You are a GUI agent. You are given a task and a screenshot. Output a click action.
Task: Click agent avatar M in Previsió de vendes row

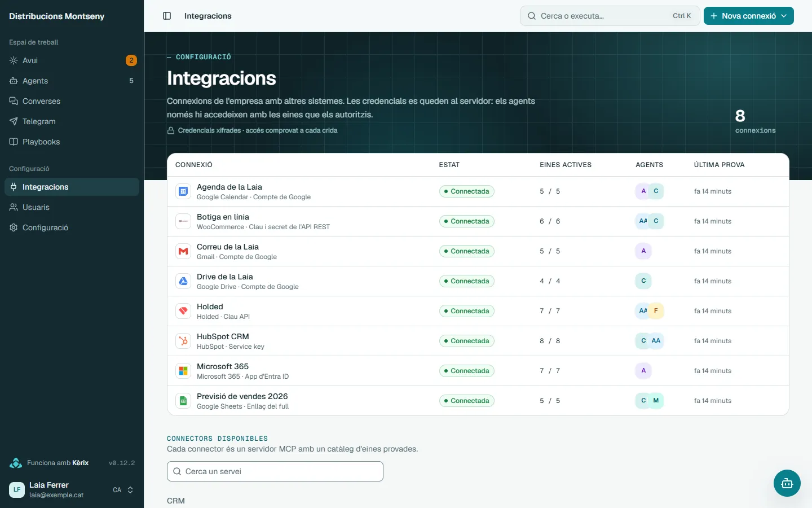[x=656, y=400]
